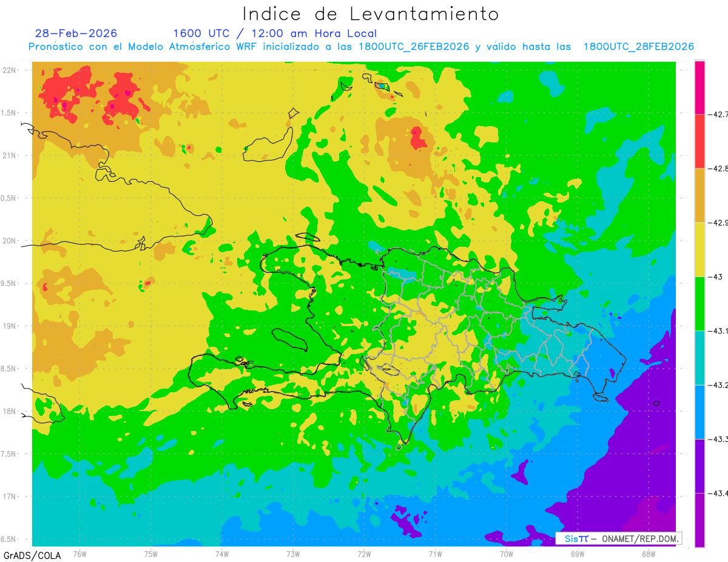Select the green swatch between -43 and -43.1
Screen dimensions: 728x562
tap(699, 303)
